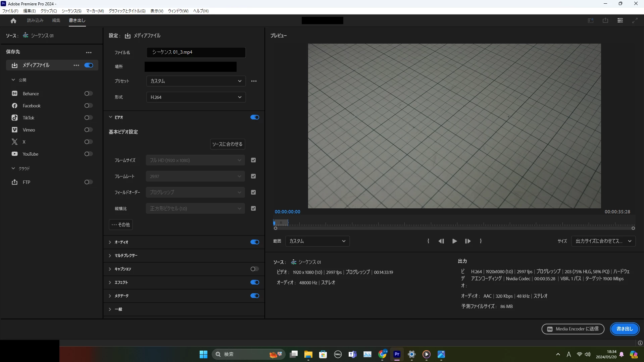Viewport: 644px width, 362px height.
Task: Expand the メタデータ section
Action: pyautogui.click(x=110, y=296)
